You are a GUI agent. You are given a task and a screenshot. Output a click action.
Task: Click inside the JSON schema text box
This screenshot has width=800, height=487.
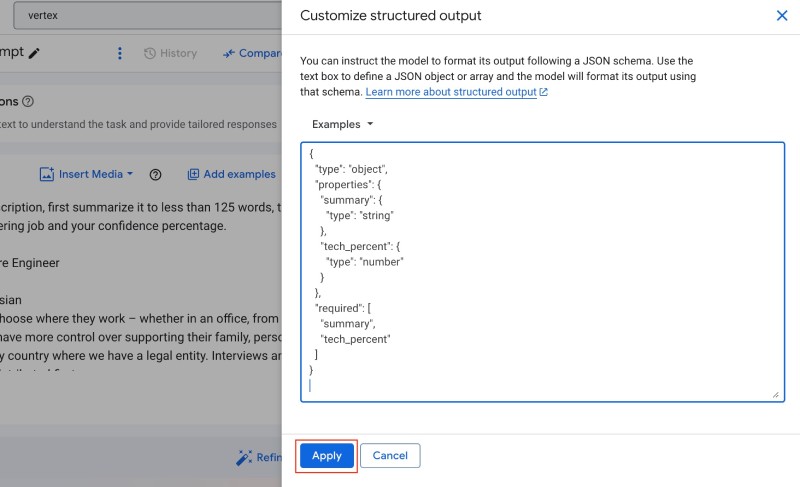tap(542, 272)
